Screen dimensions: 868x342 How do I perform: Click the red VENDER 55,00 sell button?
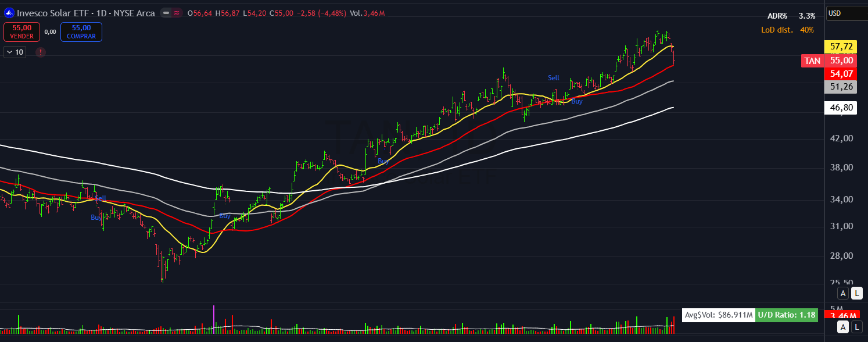coord(21,31)
